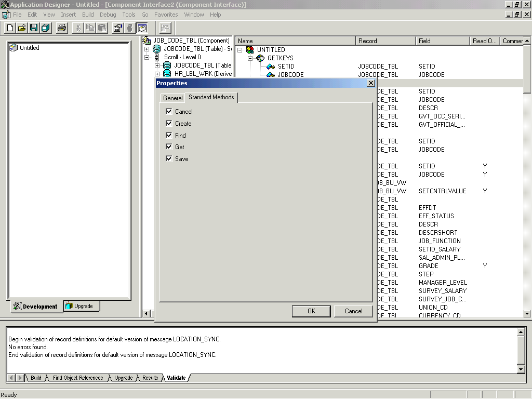Switch to the General properties tab
This screenshot has width=532, height=399.
coord(172,97)
